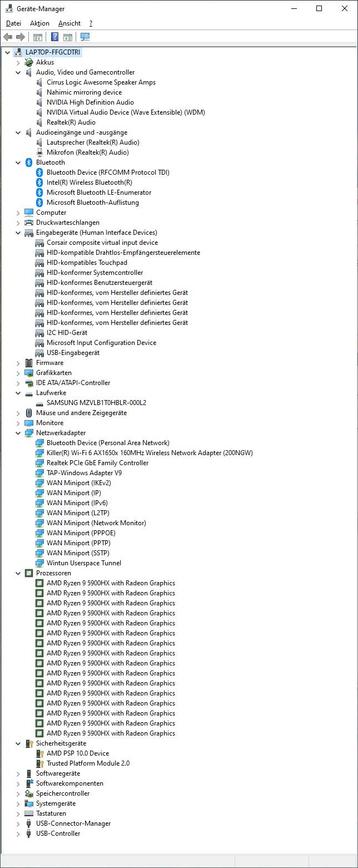Select AMD PSP 10.0 Device

click(x=78, y=753)
